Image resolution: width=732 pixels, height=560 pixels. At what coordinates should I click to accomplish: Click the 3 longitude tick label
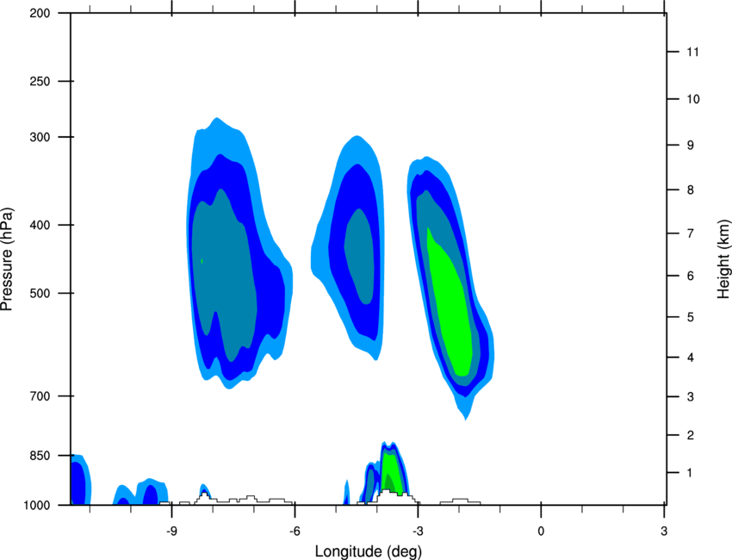tap(664, 531)
